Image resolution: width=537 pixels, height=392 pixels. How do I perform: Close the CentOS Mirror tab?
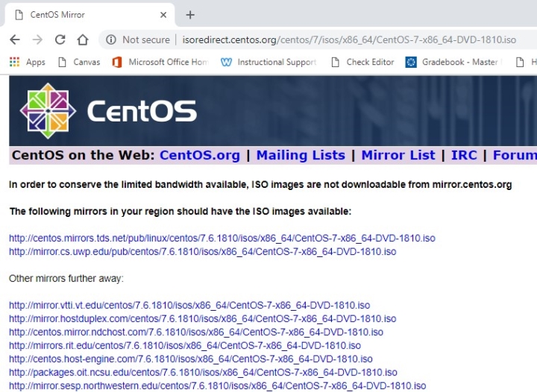click(x=163, y=15)
